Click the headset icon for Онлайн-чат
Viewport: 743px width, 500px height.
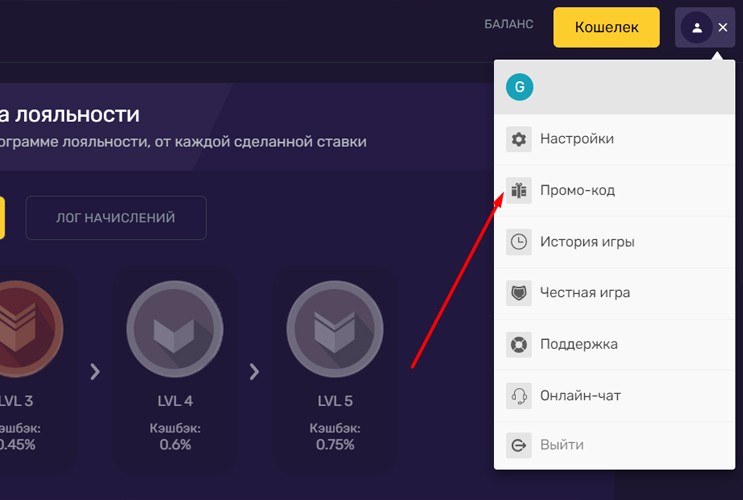[x=518, y=395]
